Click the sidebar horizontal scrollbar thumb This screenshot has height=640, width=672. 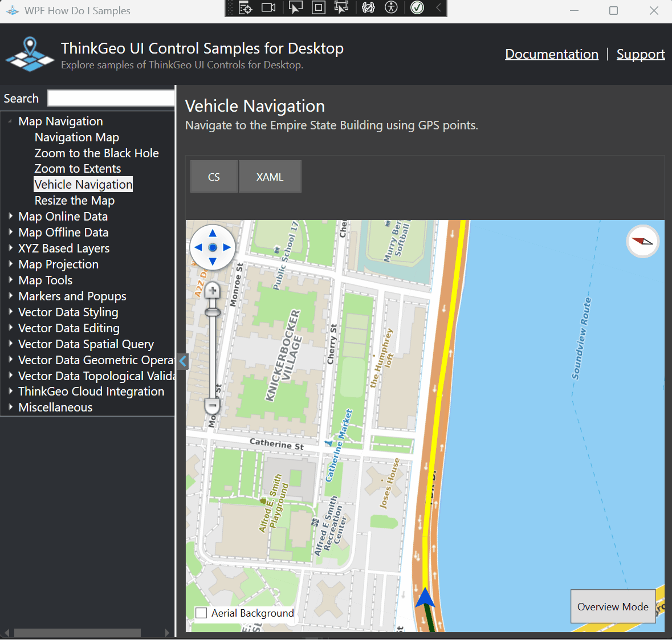[77, 633]
